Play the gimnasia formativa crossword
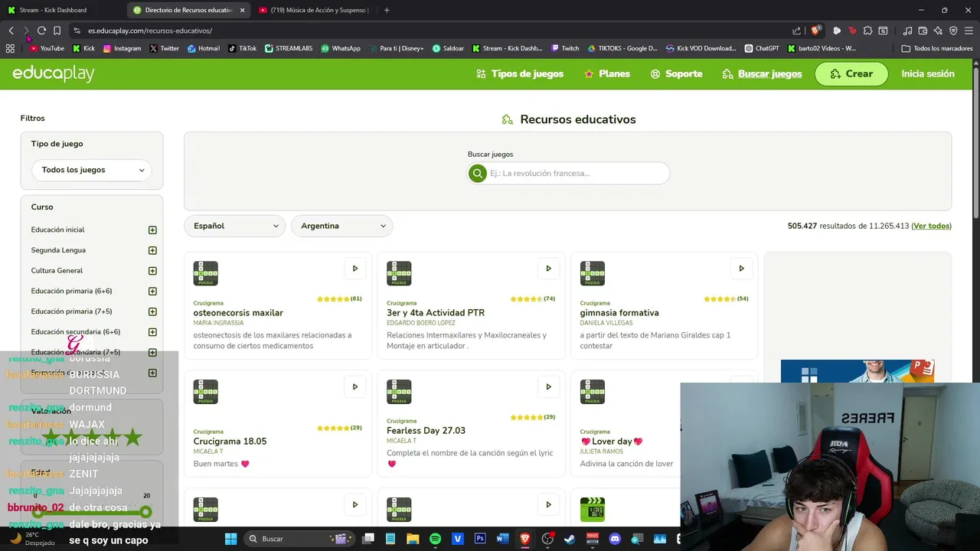 coord(741,269)
